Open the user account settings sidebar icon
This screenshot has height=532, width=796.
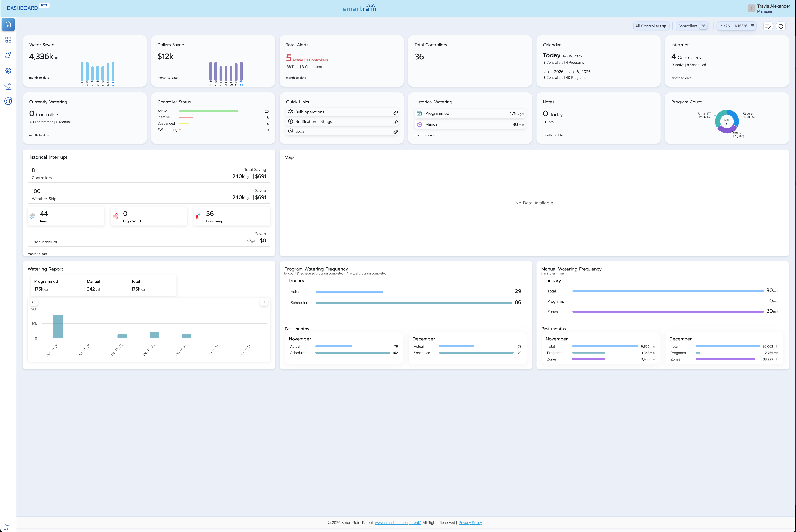[8, 101]
